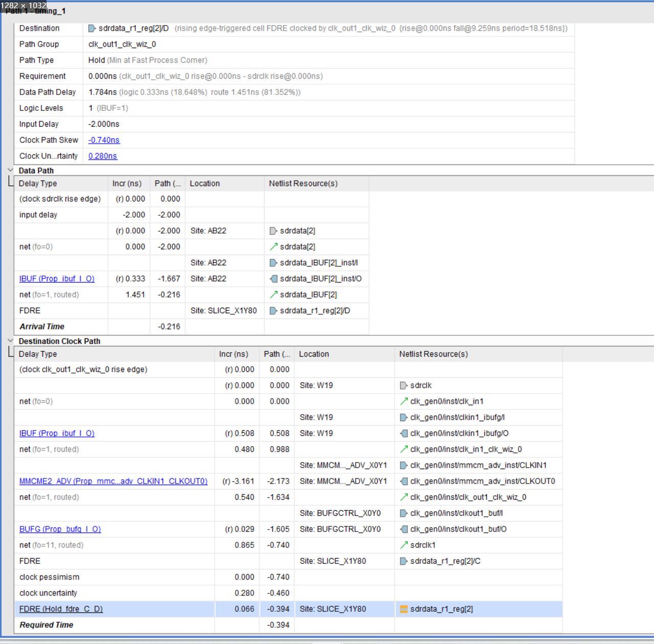Select the Site: SLICE_X1Y80 cell in Data Path

pos(224,311)
